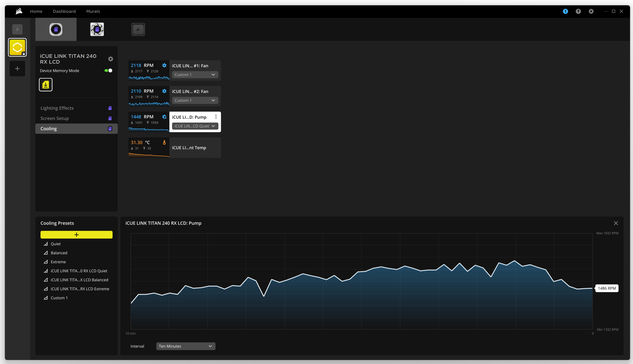Image resolution: width=633 pixels, height=364 pixels.
Task: Click the yellow save to device icon
Action: 45,85
